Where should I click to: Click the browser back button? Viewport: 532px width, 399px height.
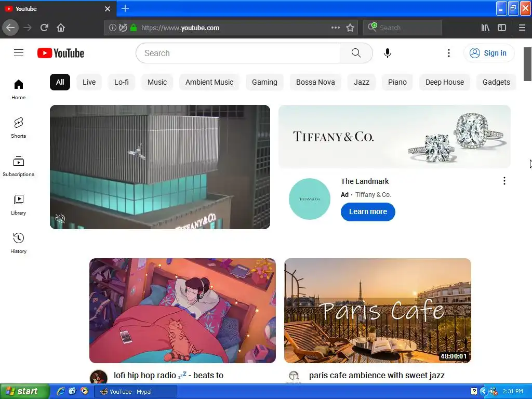[x=10, y=28]
